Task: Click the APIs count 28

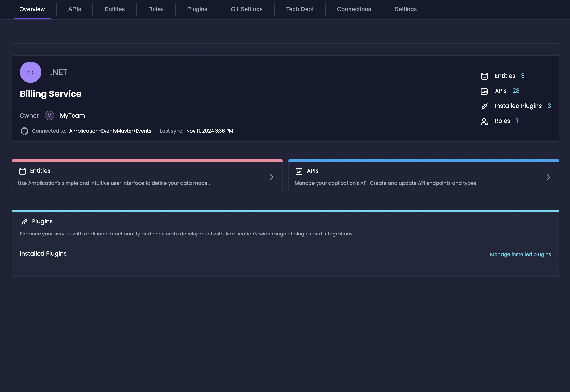Action: [x=516, y=91]
